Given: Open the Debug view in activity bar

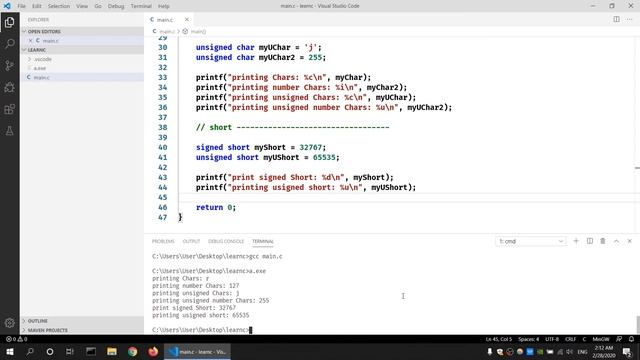Looking at the screenshot, I should 9,87.
